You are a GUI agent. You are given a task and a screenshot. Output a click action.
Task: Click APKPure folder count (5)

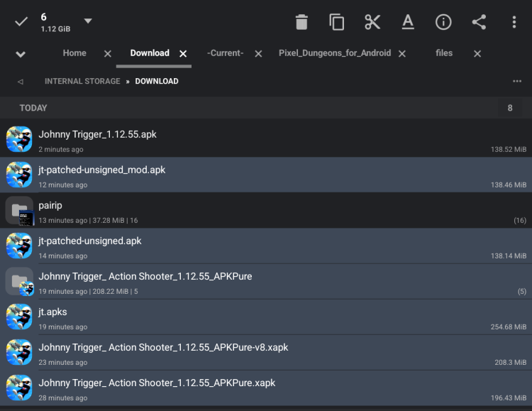pos(522,292)
